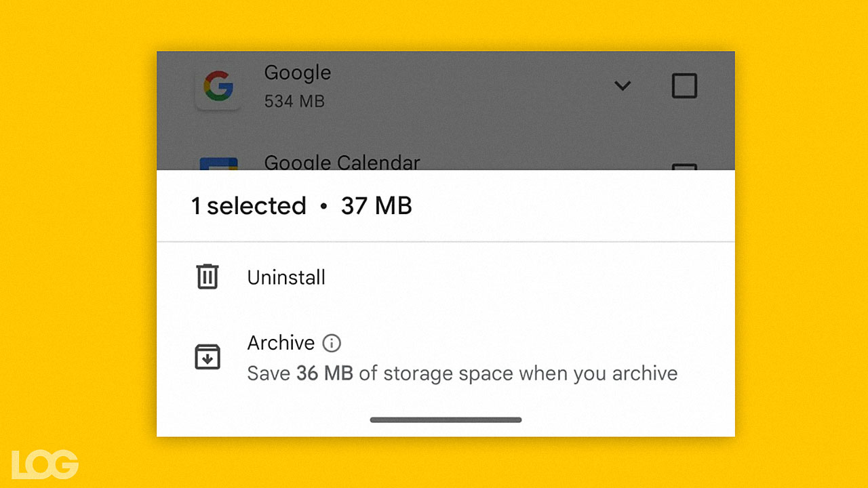Tap the 37 MB selected size

(376, 206)
